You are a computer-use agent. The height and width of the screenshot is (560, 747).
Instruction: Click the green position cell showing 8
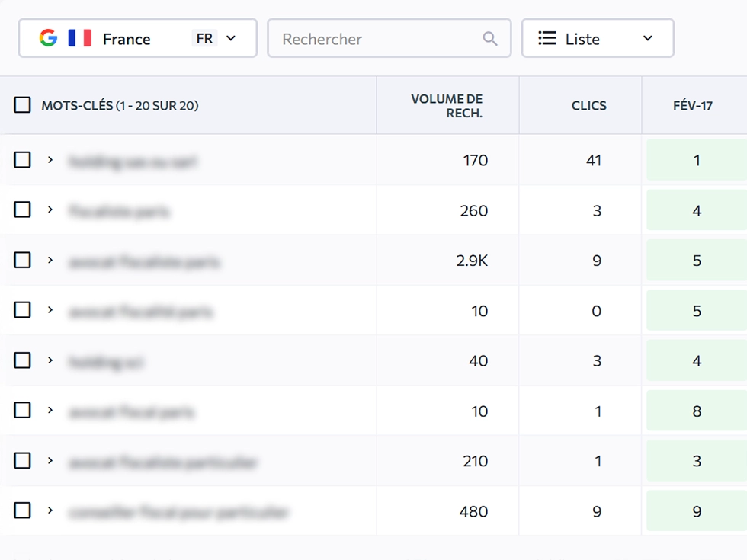696,411
